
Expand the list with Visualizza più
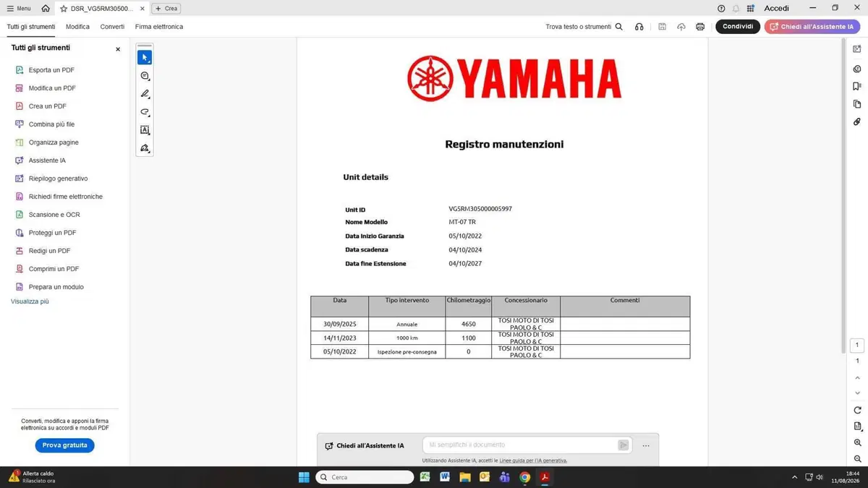(x=30, y=301)
